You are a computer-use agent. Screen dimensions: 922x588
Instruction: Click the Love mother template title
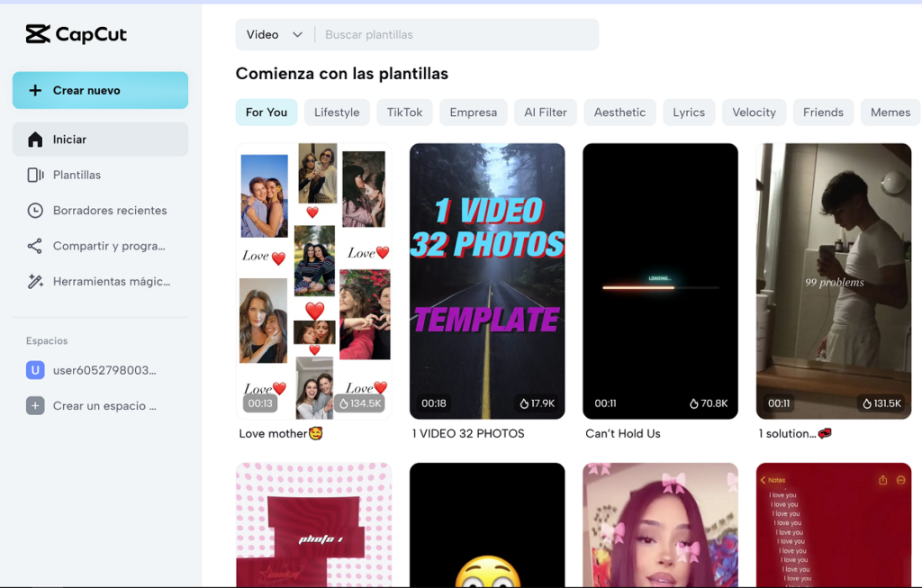[281, 433]
